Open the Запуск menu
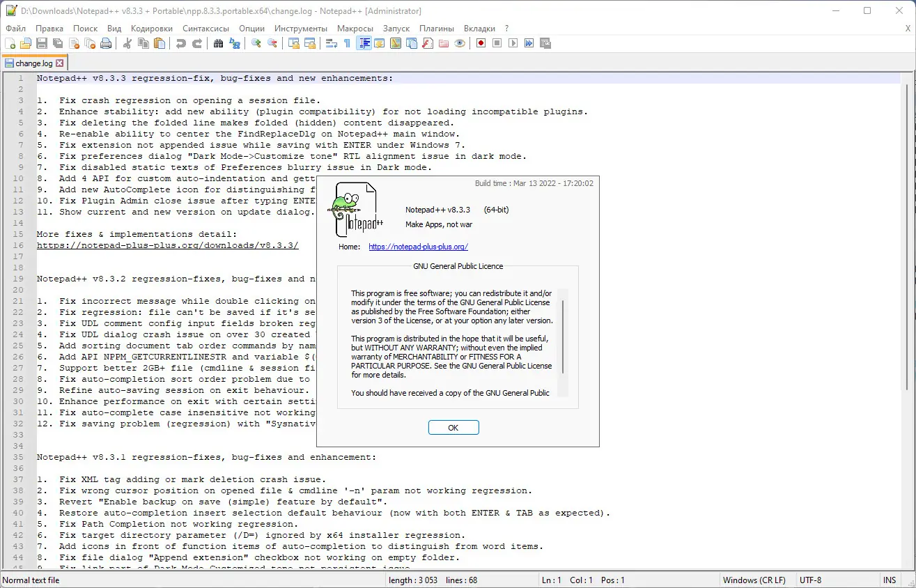Image resolution: width=916 pixels, height=588 pixels. click(x=396, y=29)
